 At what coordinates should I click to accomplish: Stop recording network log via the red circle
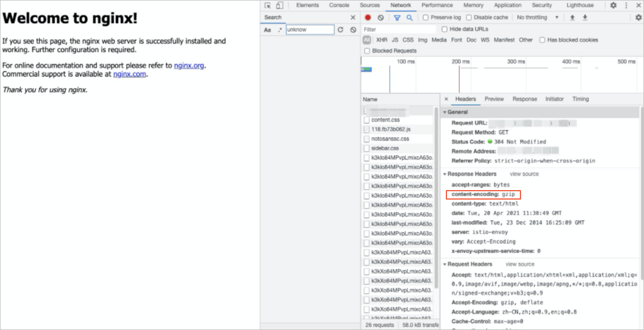click(x=368, y=17)
